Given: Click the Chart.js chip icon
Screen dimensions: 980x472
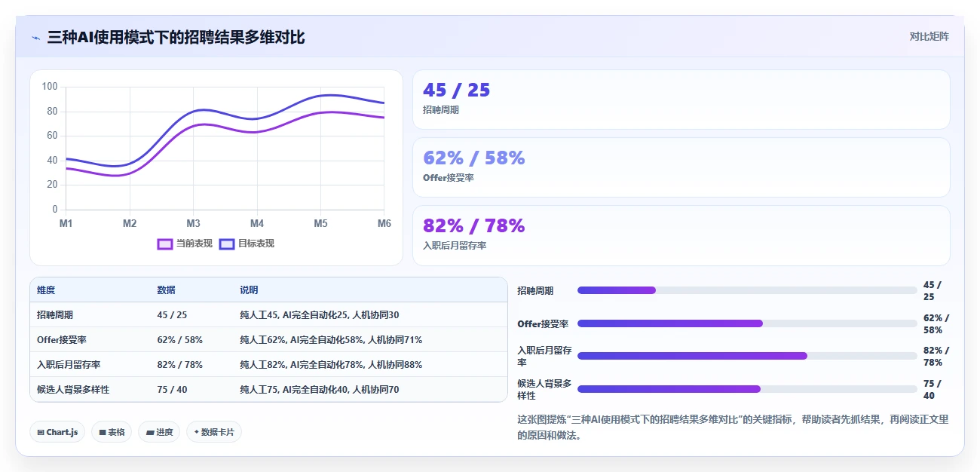Looking at the screenshot, I should pyautogui.click(x=40, y=433).
